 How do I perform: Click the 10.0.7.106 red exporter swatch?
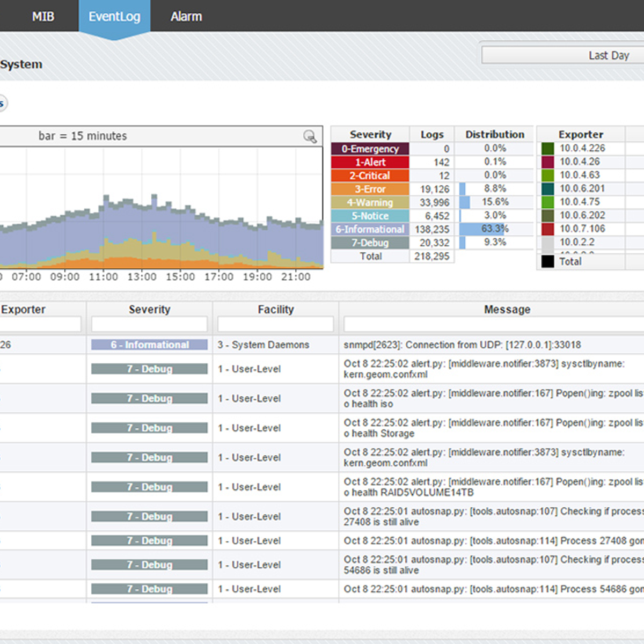[x=547, y=229]
